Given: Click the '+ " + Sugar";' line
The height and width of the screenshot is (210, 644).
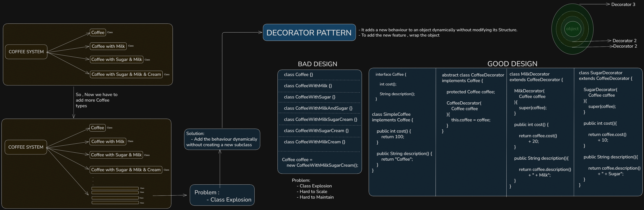Looking at the screenshot, I should 610,174.
